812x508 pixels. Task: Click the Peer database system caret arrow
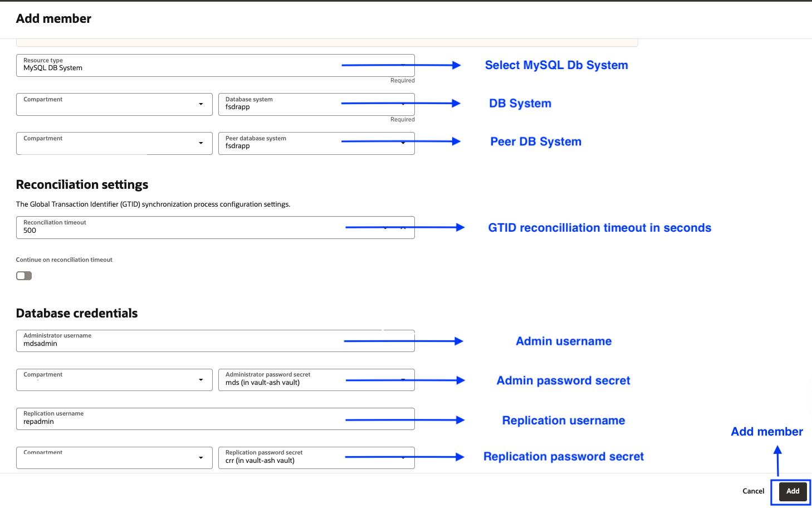[403, 143]
